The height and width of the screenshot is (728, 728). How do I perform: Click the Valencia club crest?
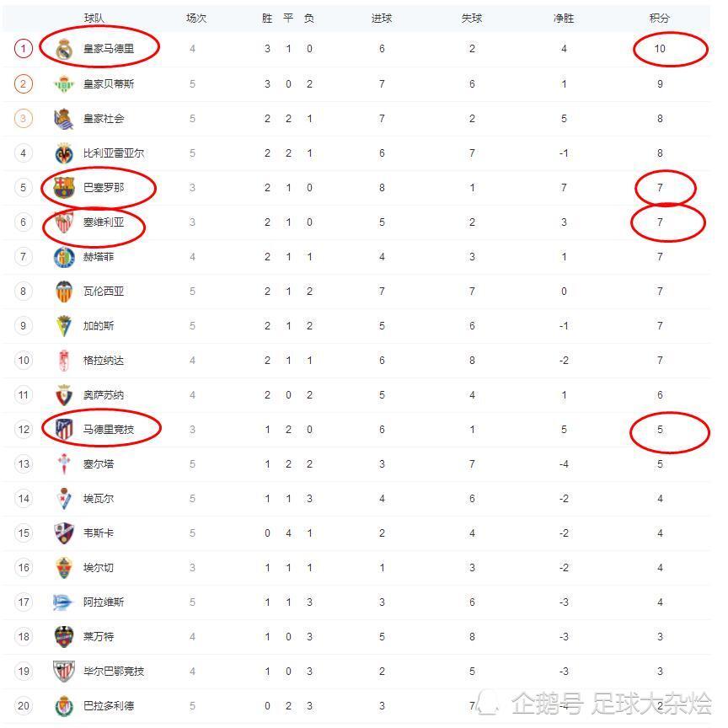(64, 292)
